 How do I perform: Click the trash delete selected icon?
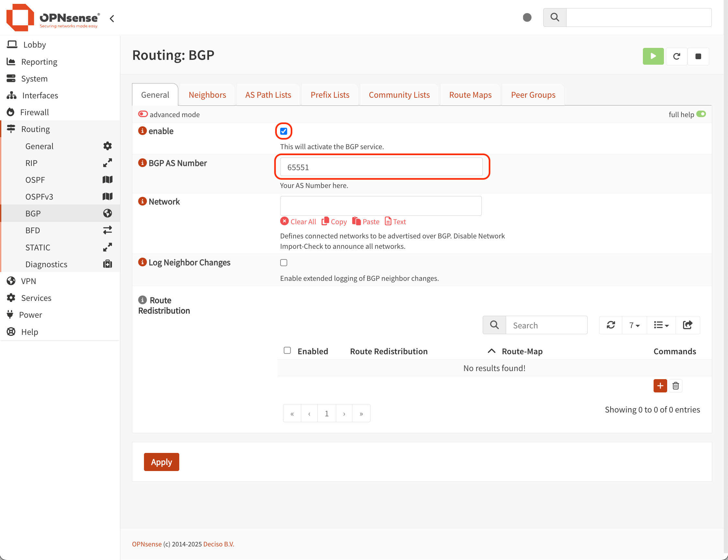pos(675,386)
